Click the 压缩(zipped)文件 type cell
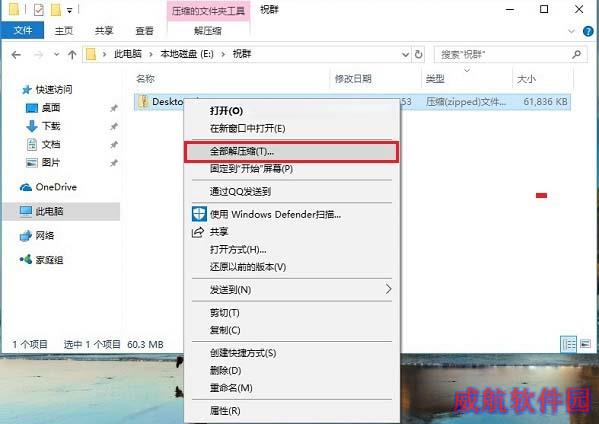The image size is (599, 424). (466, 102)
